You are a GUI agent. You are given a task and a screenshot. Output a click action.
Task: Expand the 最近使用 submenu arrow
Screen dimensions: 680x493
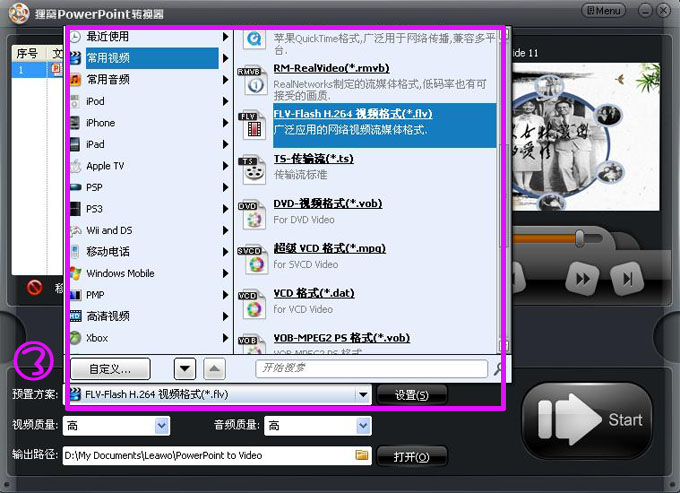click(x=225, y=36)
